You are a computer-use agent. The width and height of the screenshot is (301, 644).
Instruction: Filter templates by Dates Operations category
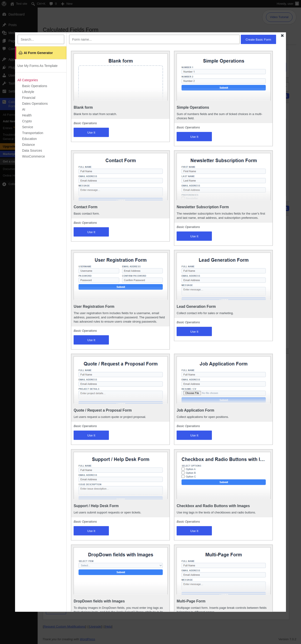tap(35, 104)
